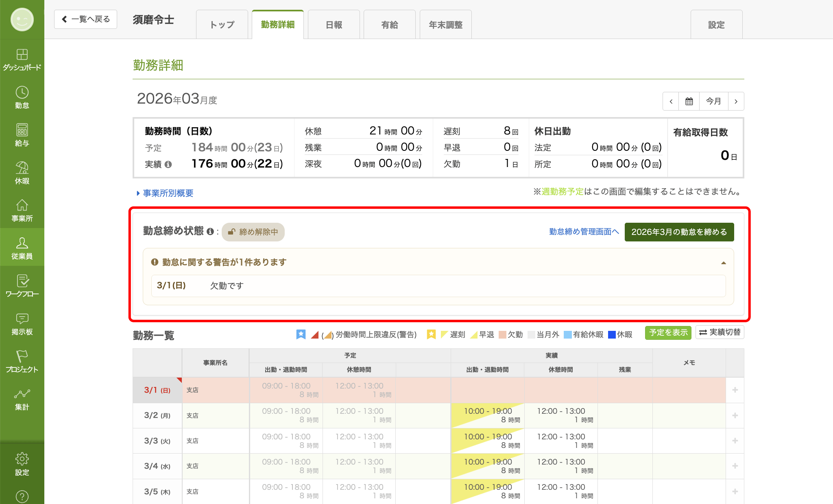Click the yellow star legend icon
This screenshot has width=833, height=504.
click(431, 334)
